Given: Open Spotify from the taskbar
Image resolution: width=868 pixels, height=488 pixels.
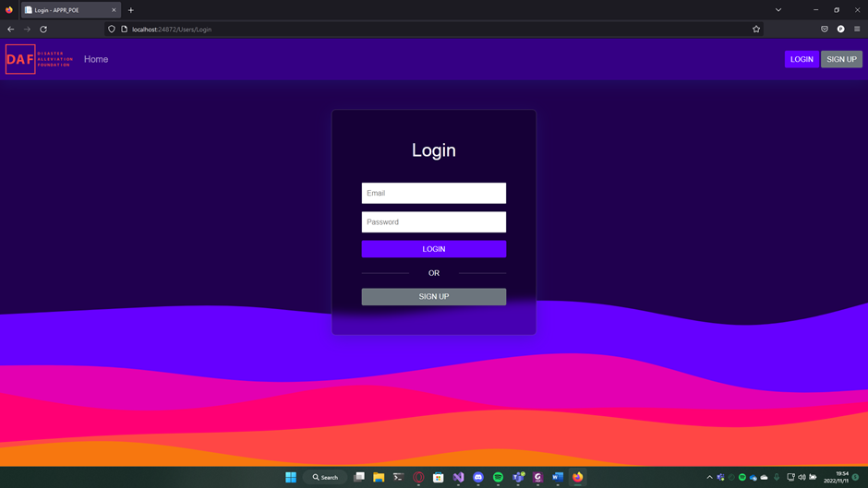Looking at the screenshot, I should tap(499, 477).
